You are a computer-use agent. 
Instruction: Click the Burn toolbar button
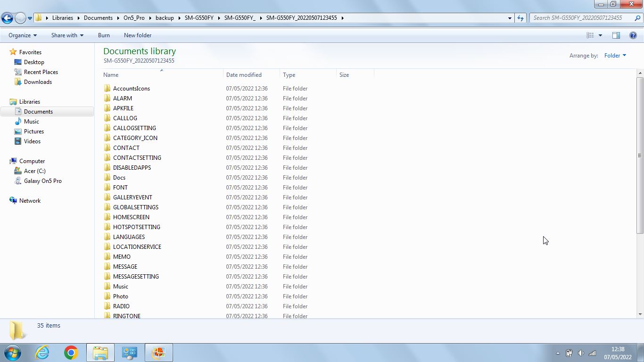[x=104, y=35]
